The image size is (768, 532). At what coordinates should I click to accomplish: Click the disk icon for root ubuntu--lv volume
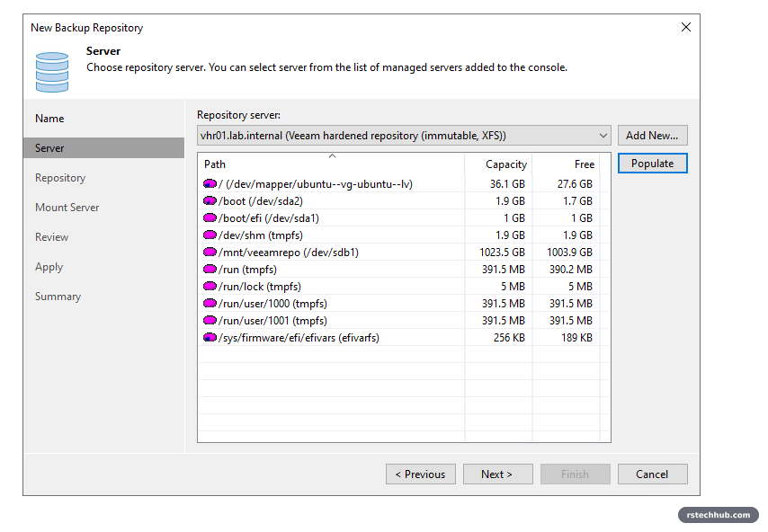pyautogui.click(x=210, y=184)
